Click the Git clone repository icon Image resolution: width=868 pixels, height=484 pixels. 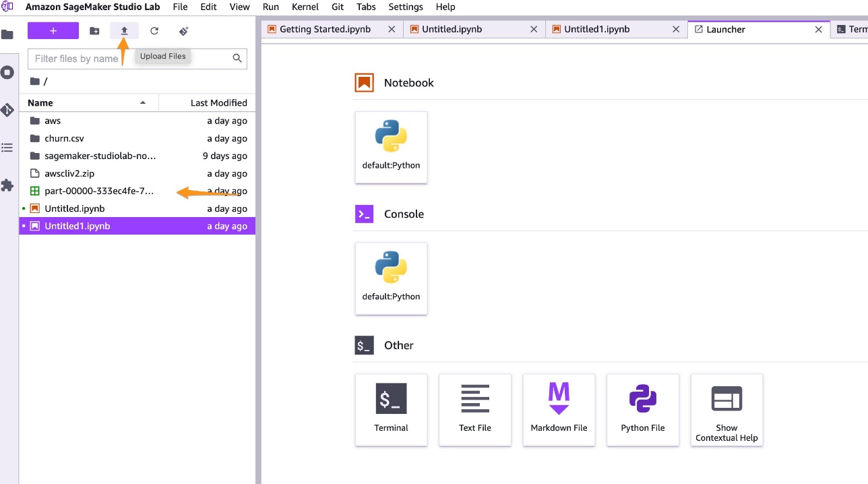pos(183,31)
